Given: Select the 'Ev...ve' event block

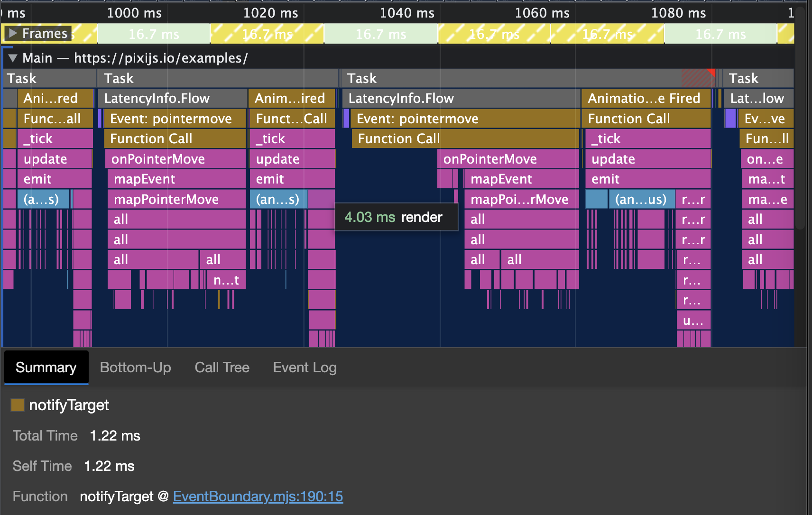Looking at the screenshot, I should 765,119.
